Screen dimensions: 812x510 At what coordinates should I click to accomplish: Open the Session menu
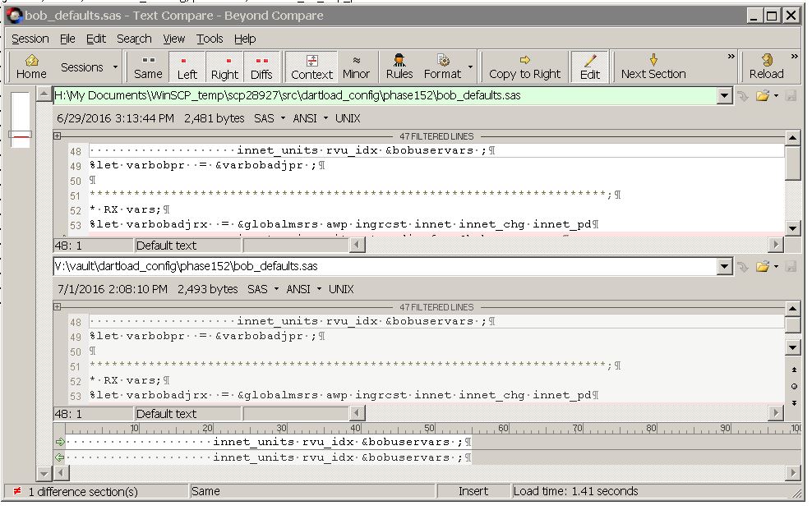[x=30, y=39]
